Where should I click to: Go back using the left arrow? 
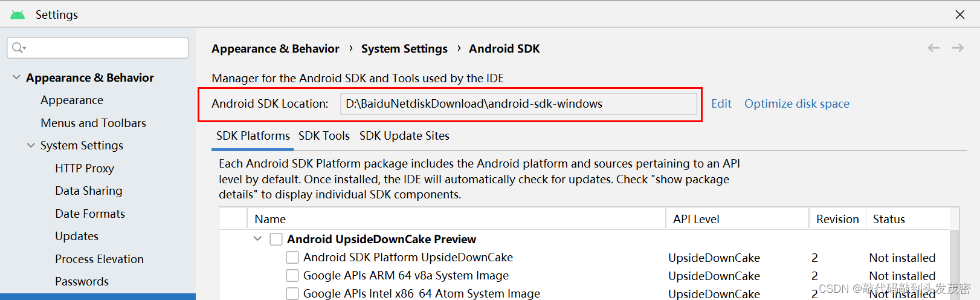[933, 48]
